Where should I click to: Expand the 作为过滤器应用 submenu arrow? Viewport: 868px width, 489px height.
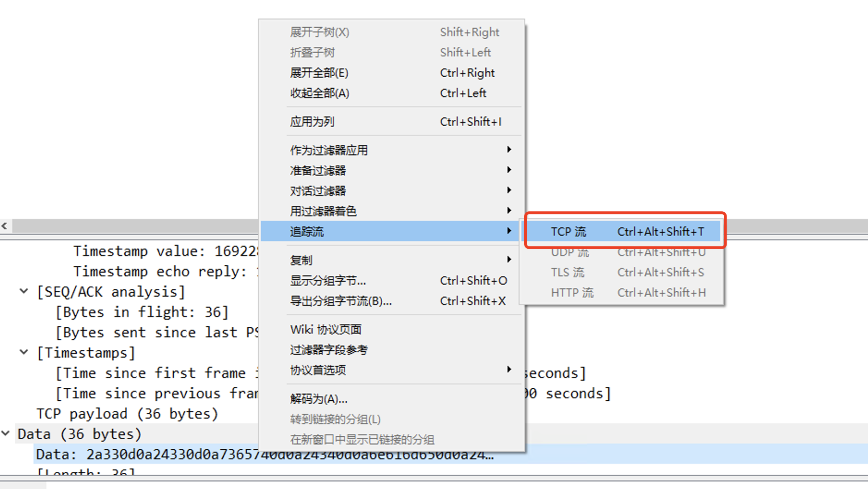(x=508, y=150)
